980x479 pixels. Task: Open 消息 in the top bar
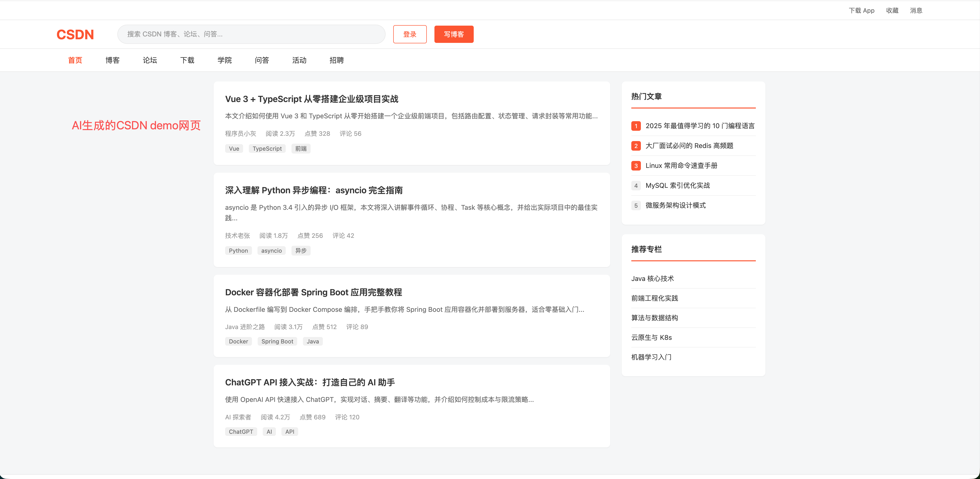tap(916, 11)
